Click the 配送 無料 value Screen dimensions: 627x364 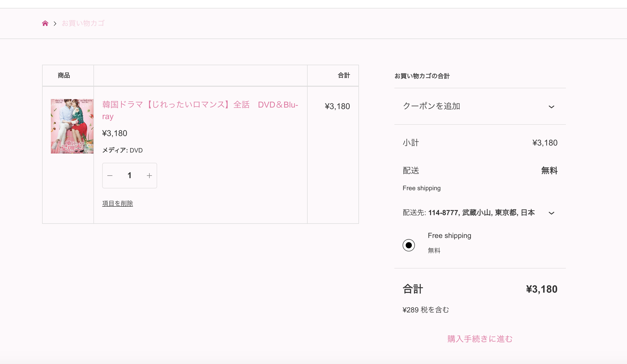click(x=549, y=170)
